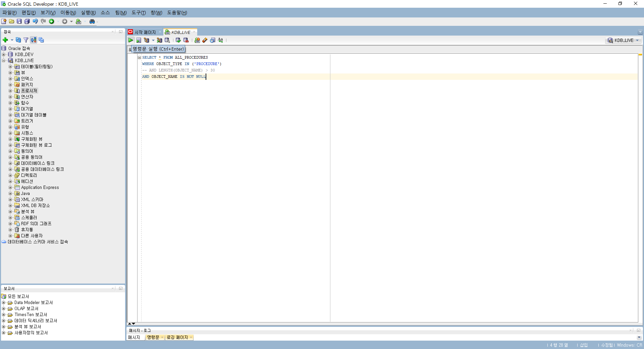The image size is (644, 349).
Task: Refresh the connections tree
Action: tap(18, 40)
